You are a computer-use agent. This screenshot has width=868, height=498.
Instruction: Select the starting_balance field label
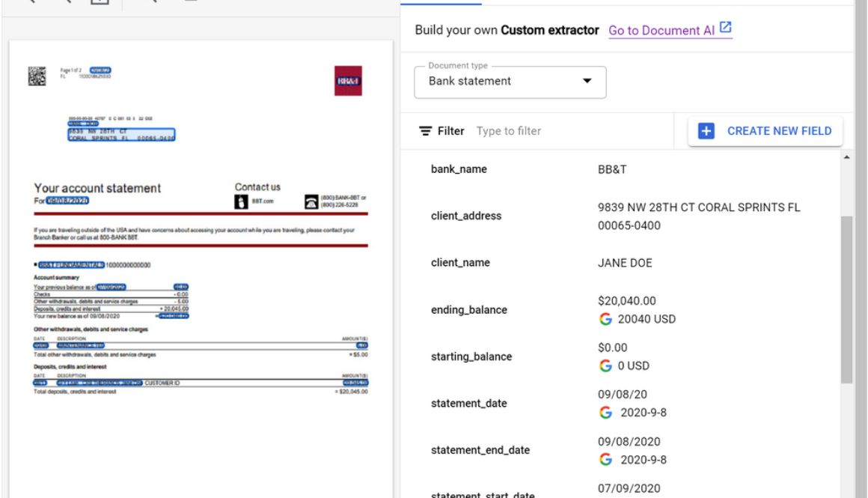point(471,356)
